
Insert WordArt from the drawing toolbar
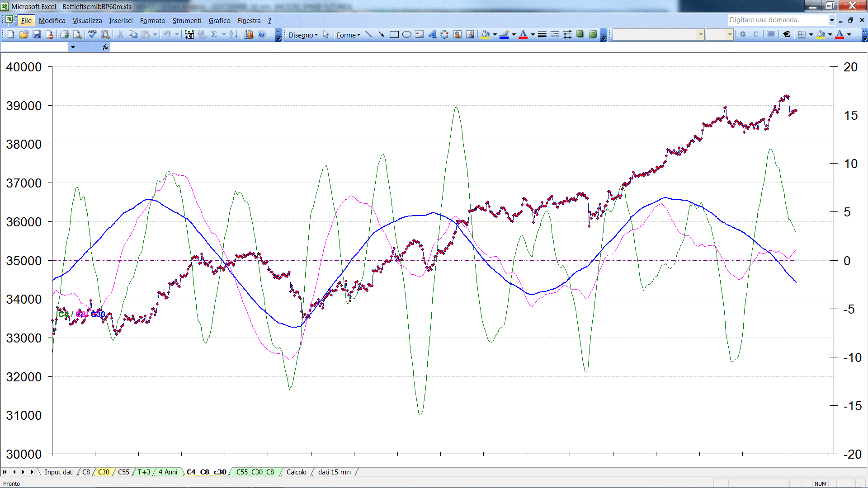pos(432,34)
